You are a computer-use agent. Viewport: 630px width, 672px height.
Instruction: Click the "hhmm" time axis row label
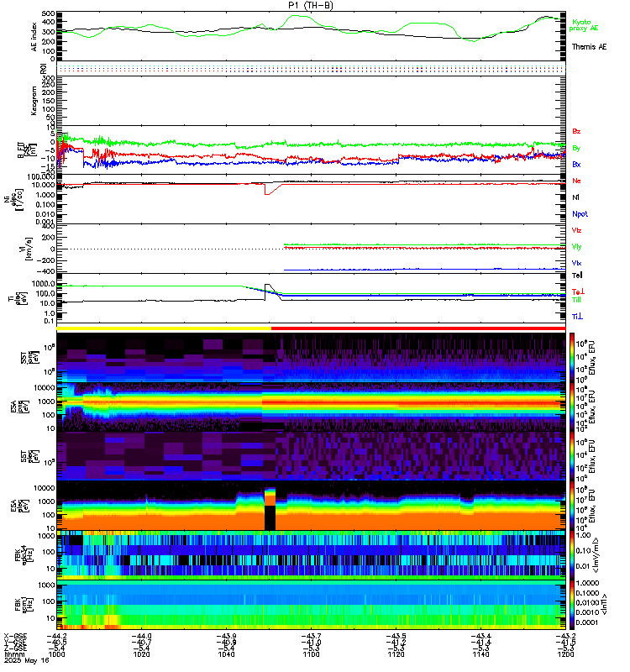click(x=13, y=654)
